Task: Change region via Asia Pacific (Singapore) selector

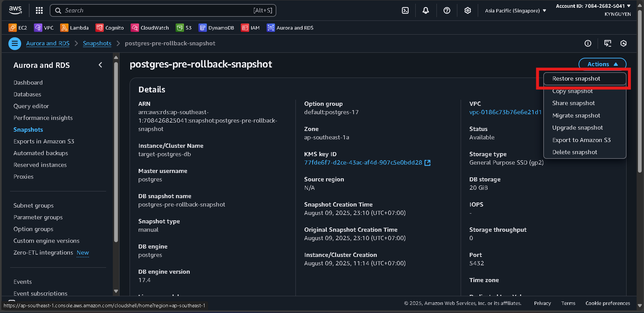Action: click(514, 10)
